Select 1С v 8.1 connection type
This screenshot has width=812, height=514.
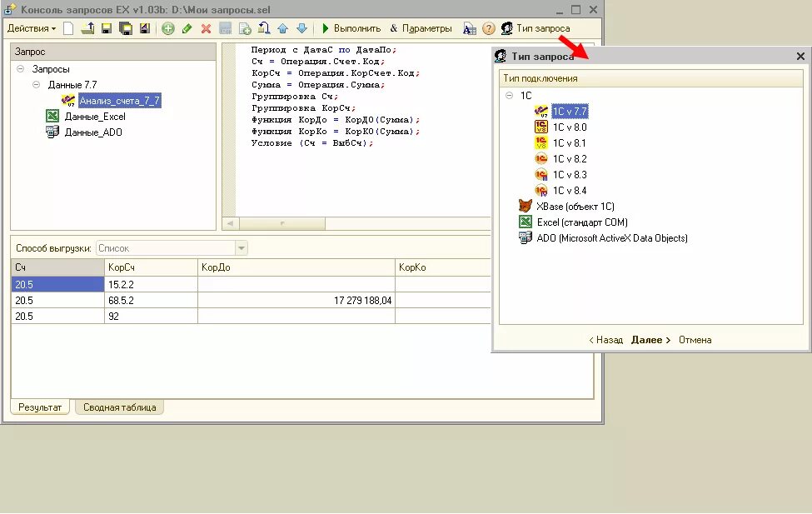[569, 143]
